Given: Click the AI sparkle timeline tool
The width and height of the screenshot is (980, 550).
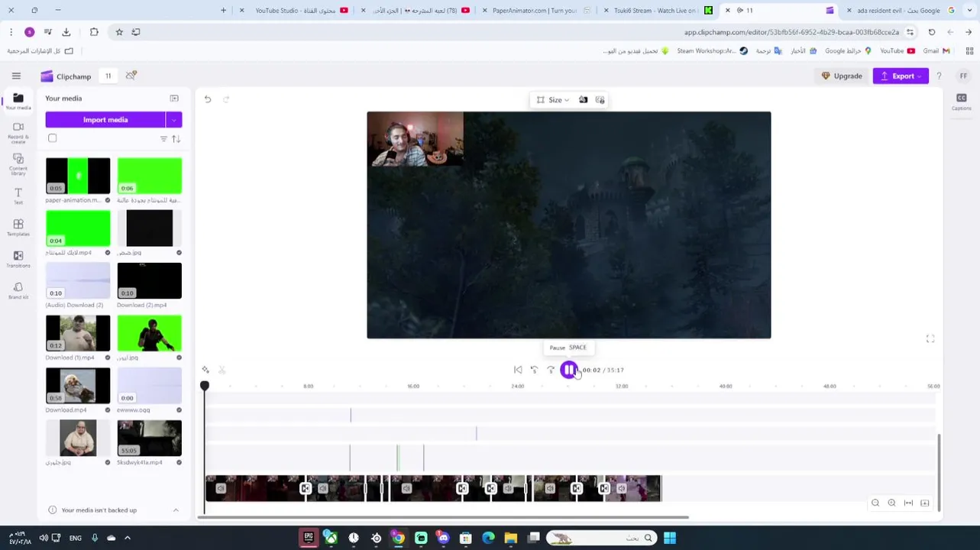Looking at the screenshot, I should [205, 370].
